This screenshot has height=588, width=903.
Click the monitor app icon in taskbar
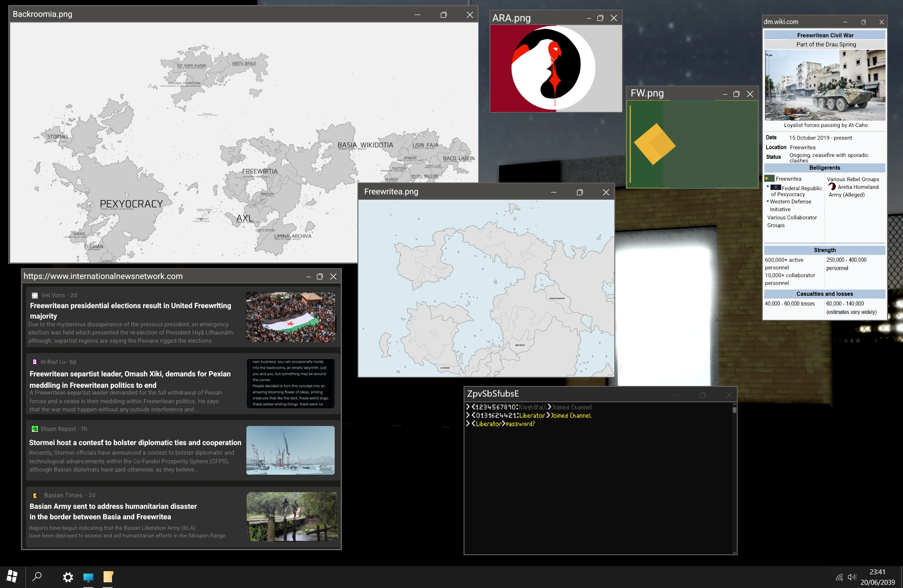pyautogui.click(x=88, y=577)
